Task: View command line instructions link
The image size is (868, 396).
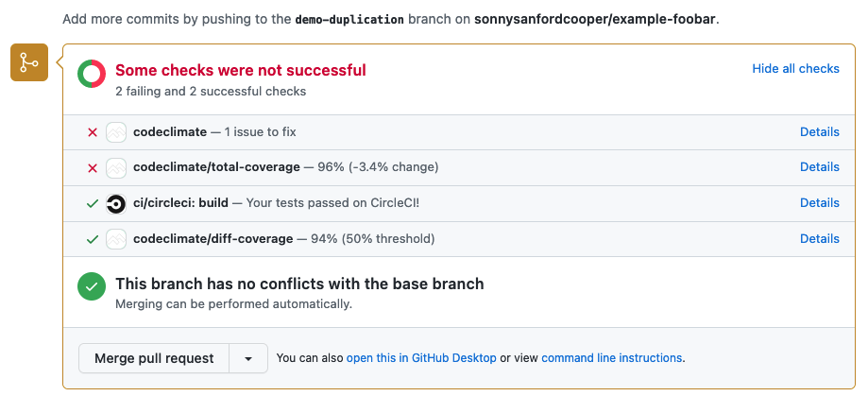Action: (x=612, y=358)
